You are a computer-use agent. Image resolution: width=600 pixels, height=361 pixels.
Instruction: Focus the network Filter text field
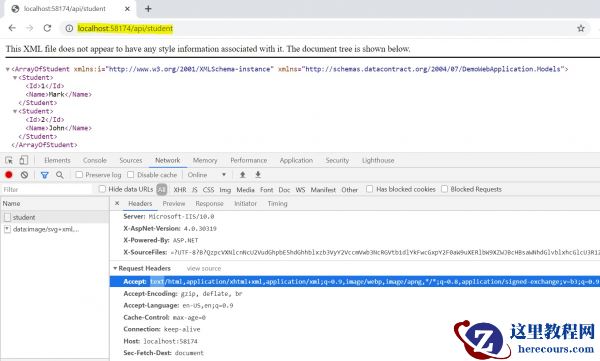point(47,189)
